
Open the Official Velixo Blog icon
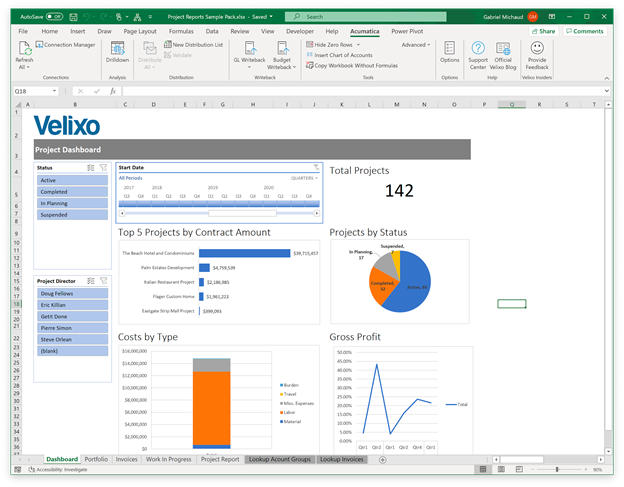(503, 49)
